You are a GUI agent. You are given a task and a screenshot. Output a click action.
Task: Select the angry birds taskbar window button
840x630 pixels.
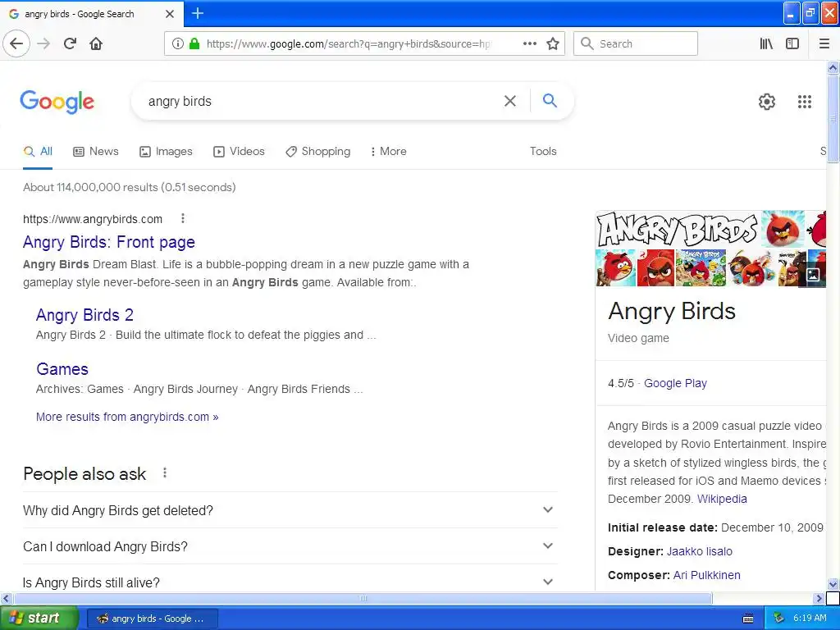click(x=152, y=619)
